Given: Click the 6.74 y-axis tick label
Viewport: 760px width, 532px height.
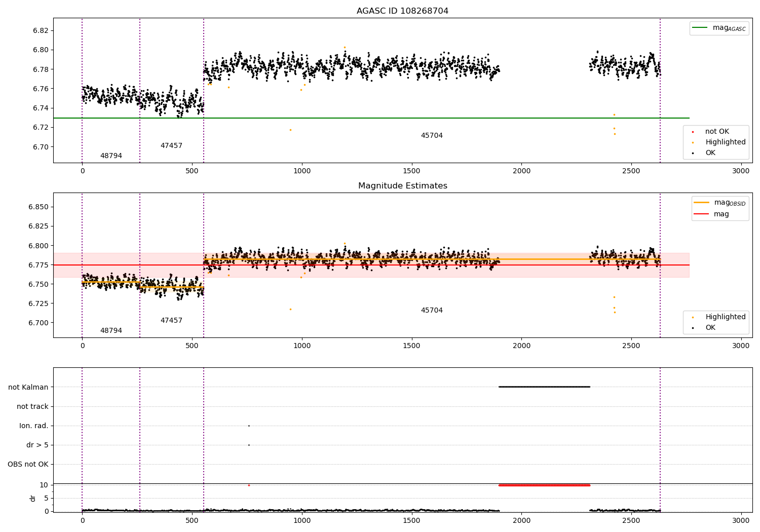Looking at the screenshot, I should 41,108.
